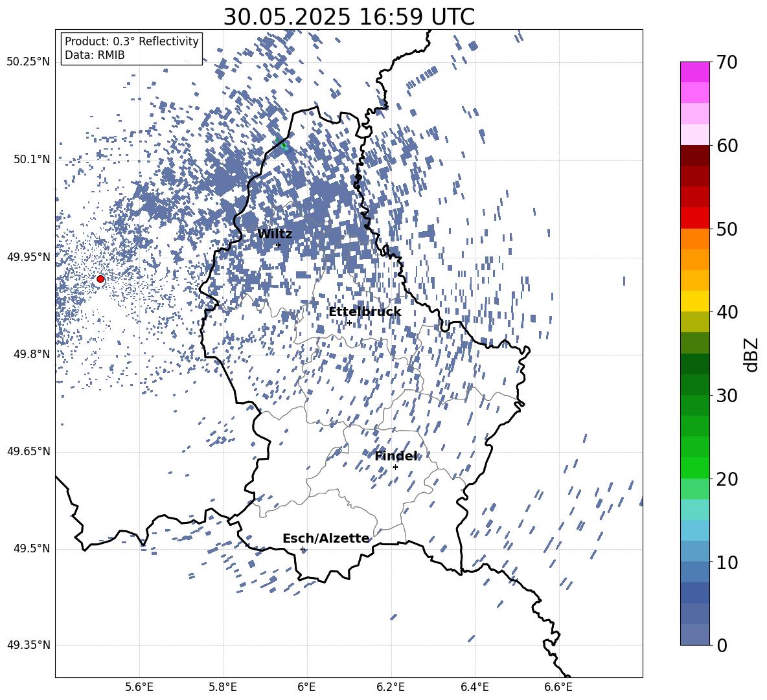Click the 'Product: 0.3° Reflectivity' legend text
Screen dimensions: 767x700
132,41
